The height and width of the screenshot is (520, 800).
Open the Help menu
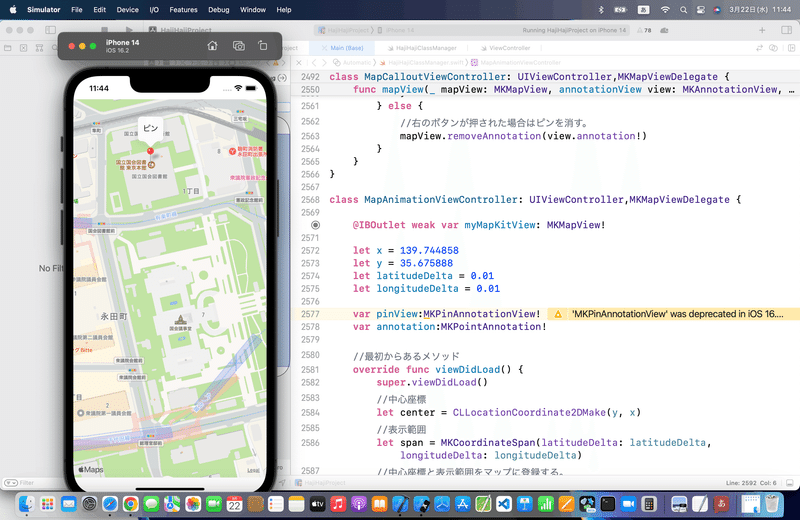[x=284, y=10]
